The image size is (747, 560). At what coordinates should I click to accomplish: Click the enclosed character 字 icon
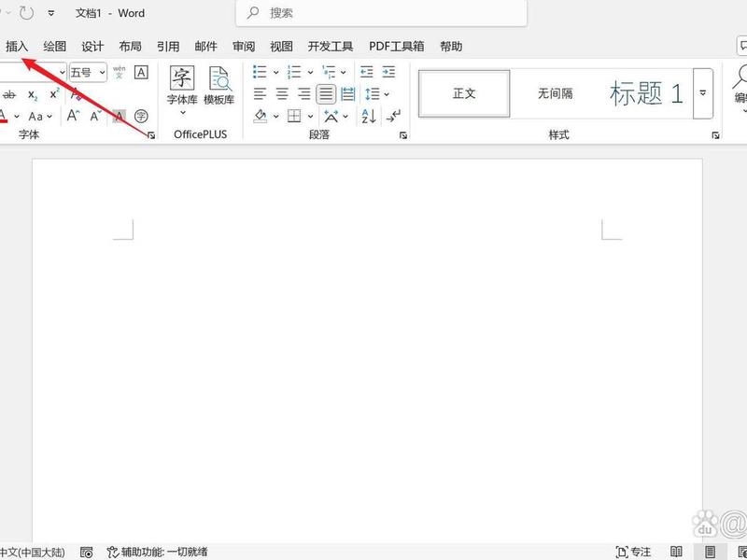click(141, 116)
